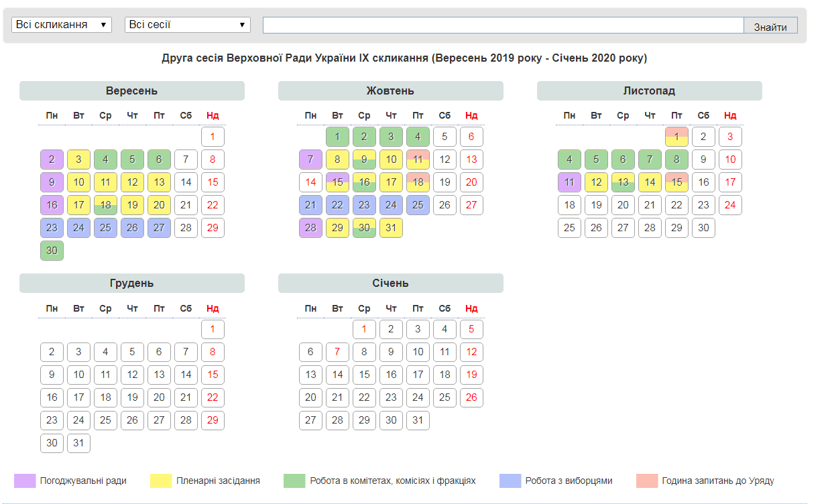Image resolution: width=830 pixels, height=504 pixels.
Task: Select November 13 yellow-green day cell
Action: click(x=623, y=182)
